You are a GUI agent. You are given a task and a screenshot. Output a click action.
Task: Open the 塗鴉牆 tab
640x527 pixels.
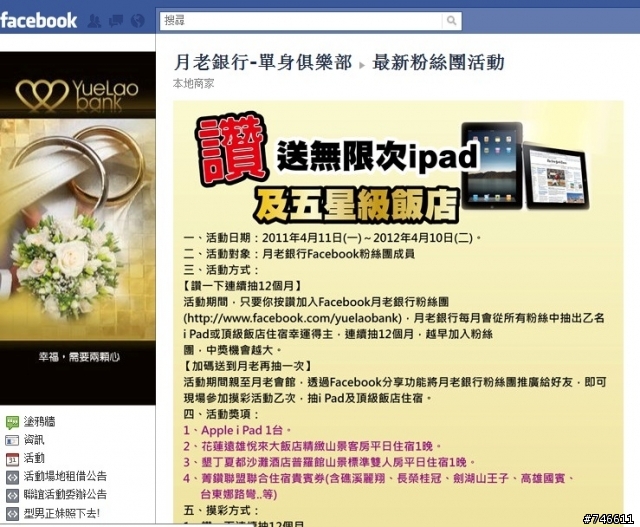(39, 422)
